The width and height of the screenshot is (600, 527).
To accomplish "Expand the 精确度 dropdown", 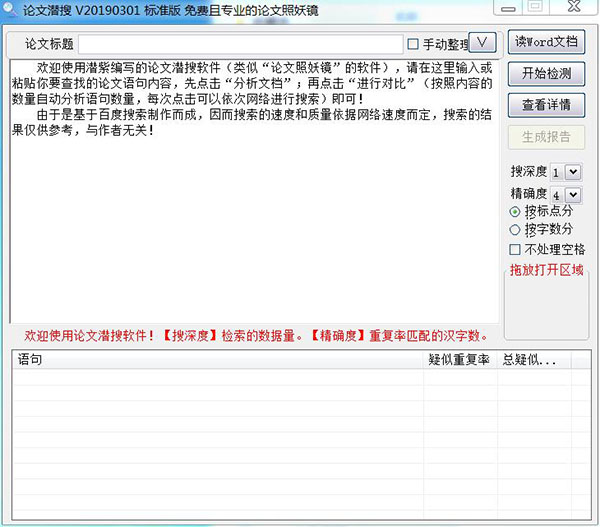I will tap(573, 195).
